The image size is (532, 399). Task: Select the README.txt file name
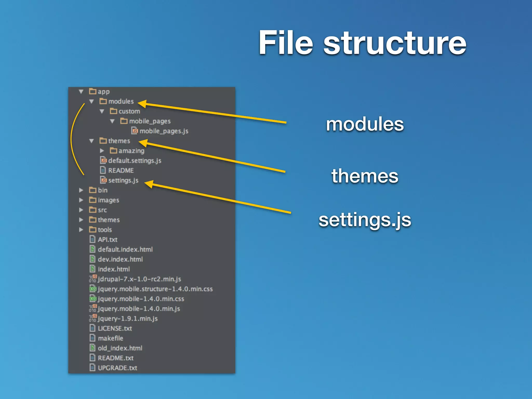[116, 358]
